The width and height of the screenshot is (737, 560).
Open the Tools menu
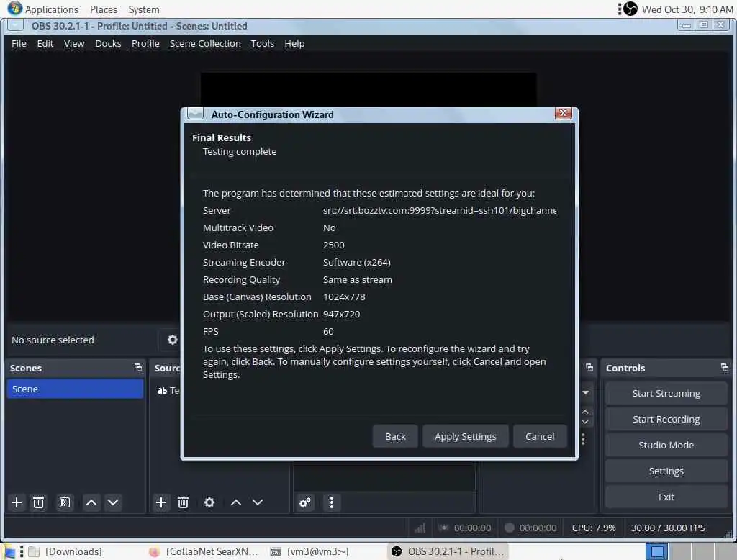pyautogui.click(x=262, y=44)
